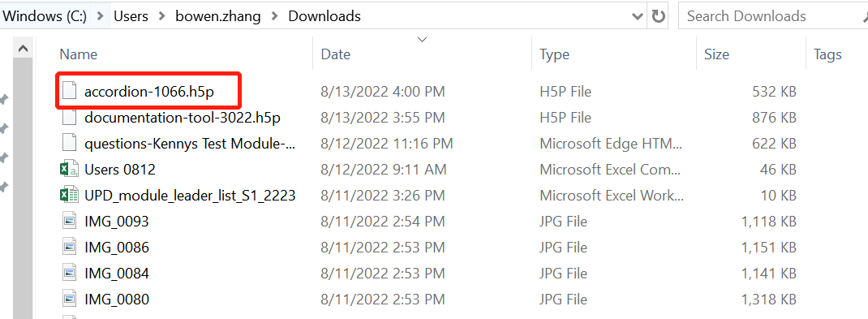Sort files by the Size column

[x=716, y=54]
